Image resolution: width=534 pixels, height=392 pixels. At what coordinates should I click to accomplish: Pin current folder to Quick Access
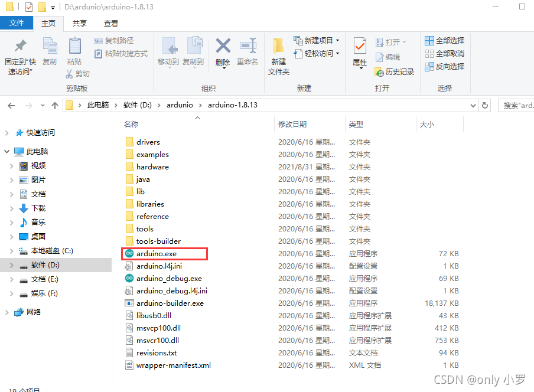point(19,53)
